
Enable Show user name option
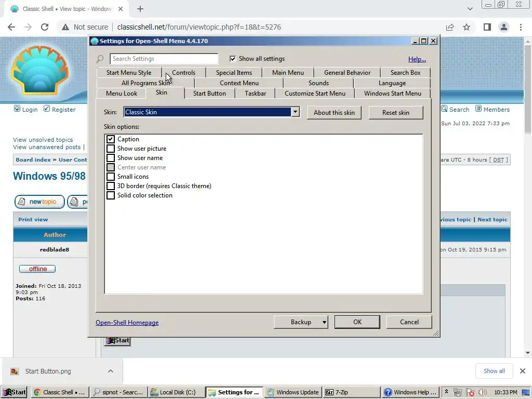point(111,158)
